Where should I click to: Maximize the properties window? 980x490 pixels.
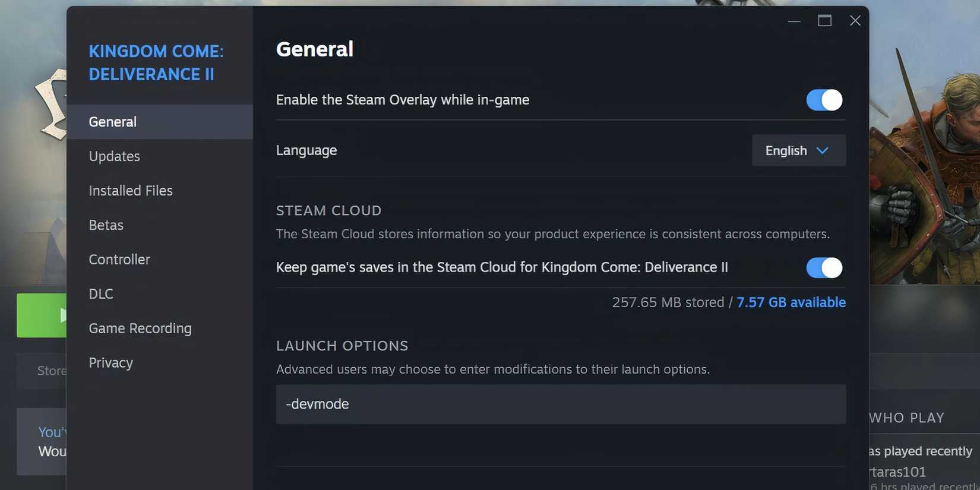824,21
